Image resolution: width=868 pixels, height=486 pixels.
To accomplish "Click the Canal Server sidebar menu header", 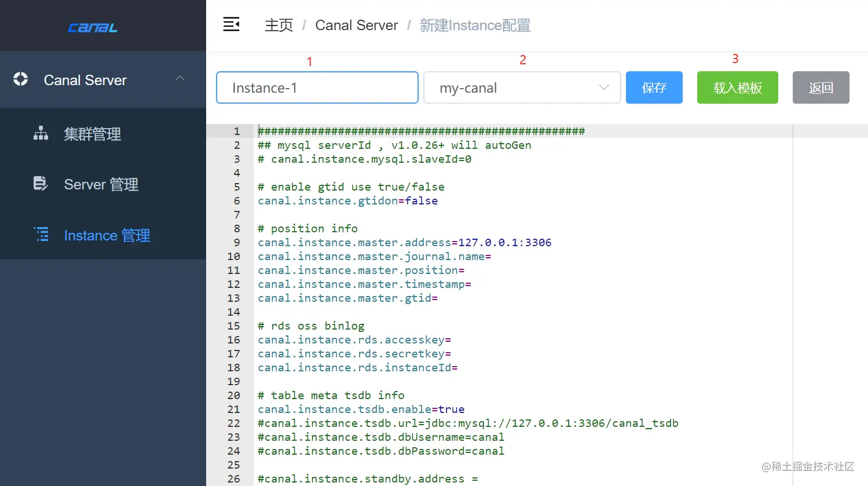I will click(x=103, y=79).
